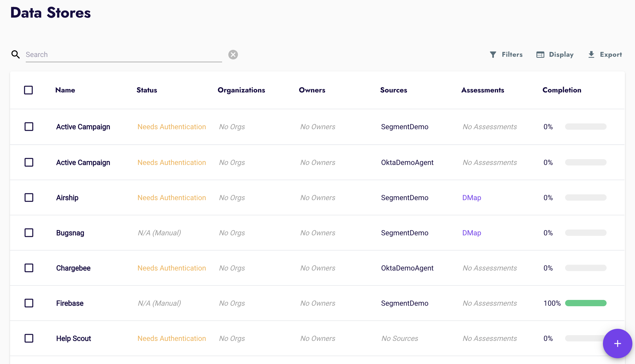Select the Active Campaign row with SegmentDemo source

pos(29,127)
